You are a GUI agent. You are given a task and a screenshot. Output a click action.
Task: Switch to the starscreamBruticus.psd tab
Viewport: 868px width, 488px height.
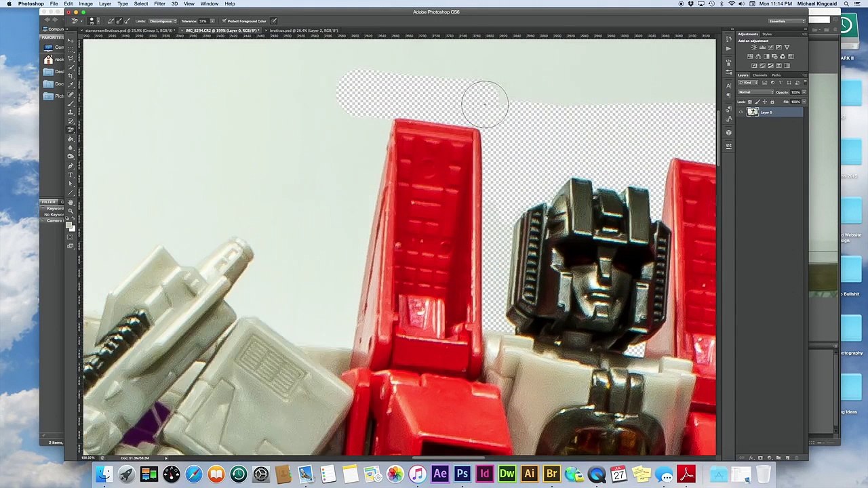(x=130, y=30)
